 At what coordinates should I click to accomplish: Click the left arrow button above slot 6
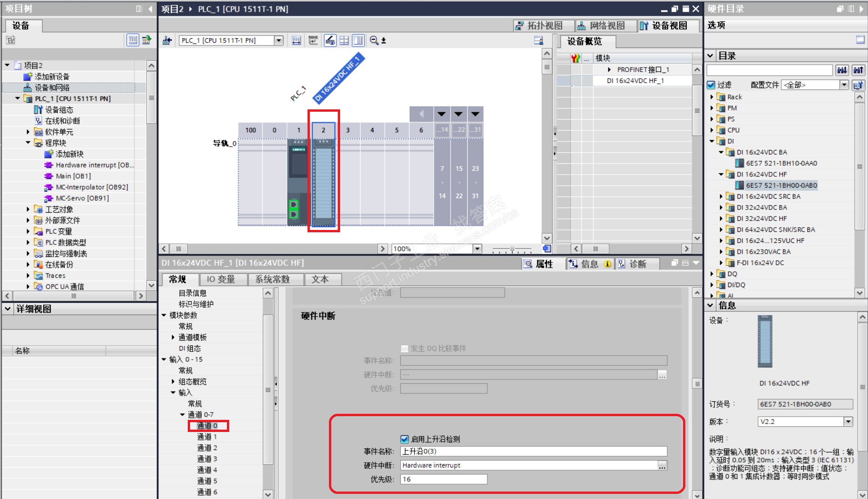point(421,114)
